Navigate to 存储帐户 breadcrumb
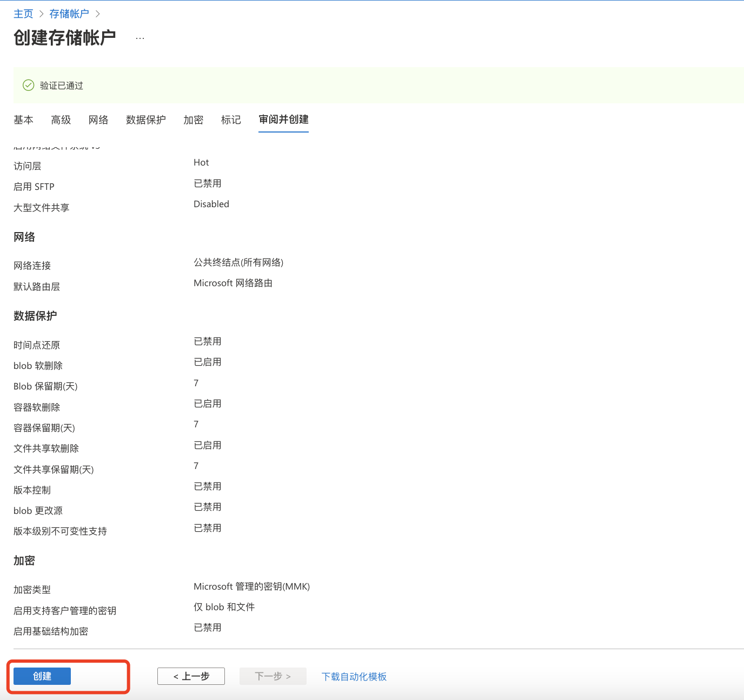Image resolution: width=744 pixels, height=700 pixels. [x=69, y=14]
